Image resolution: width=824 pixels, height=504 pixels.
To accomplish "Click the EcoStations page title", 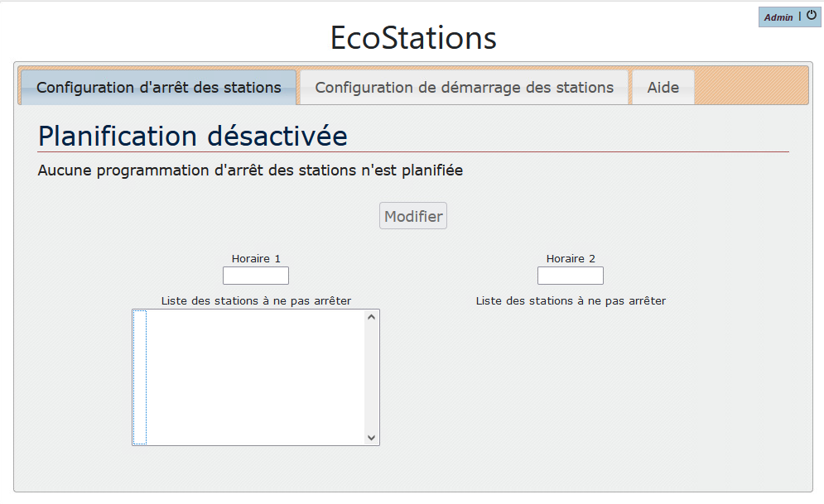I will pyautogui.click(x=413, y=38).
